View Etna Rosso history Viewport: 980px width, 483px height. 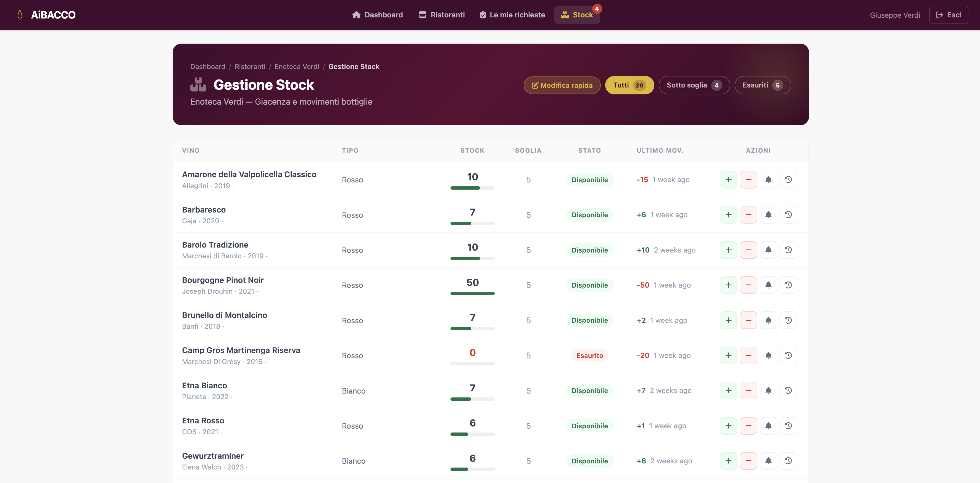788,426
